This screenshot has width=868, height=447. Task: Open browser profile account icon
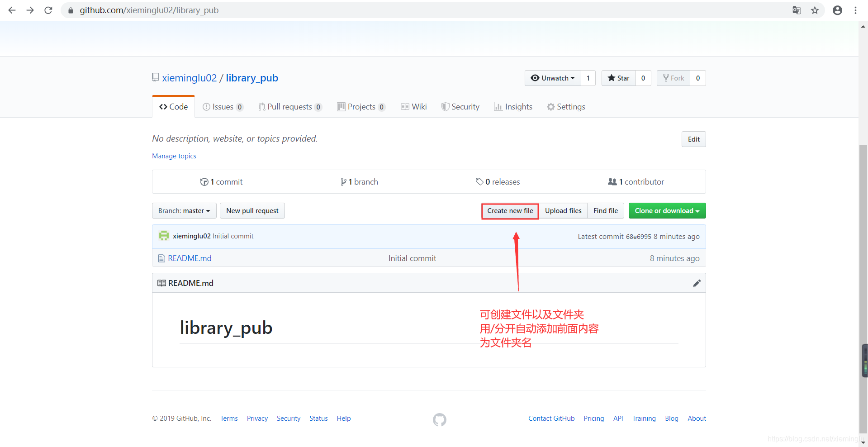click(838, 10)
